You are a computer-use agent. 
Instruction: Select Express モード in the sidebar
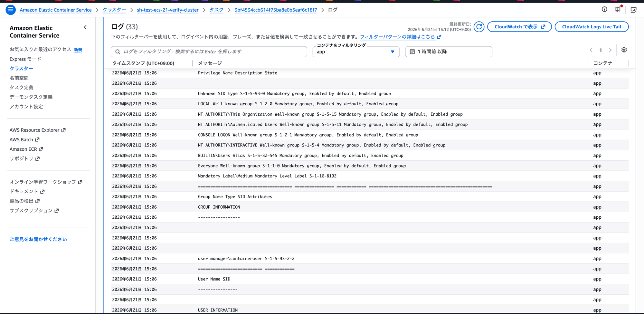[25, 59]
